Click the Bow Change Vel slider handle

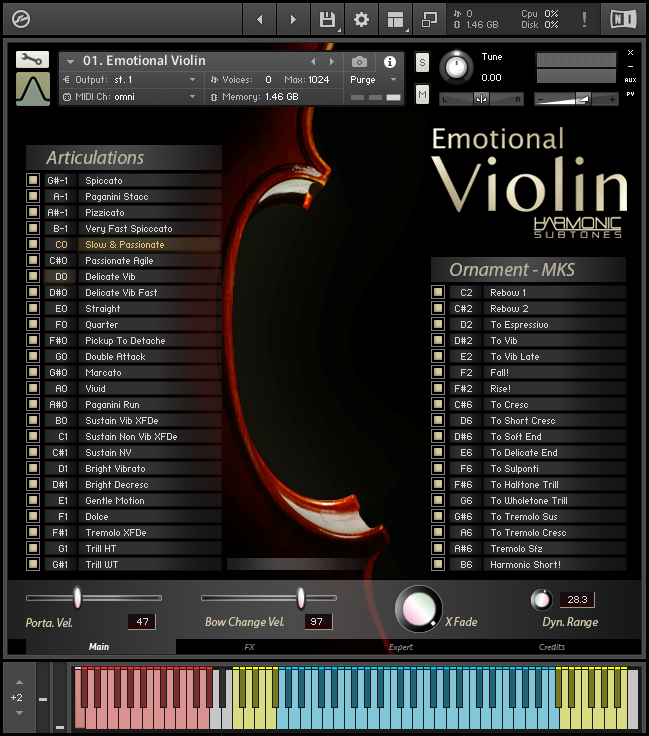301,598
